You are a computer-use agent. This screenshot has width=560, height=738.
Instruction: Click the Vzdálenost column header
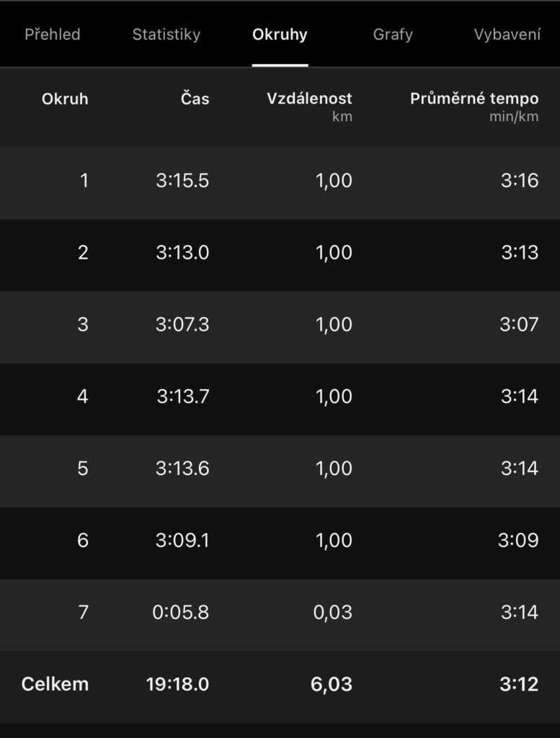coord(309,99)
